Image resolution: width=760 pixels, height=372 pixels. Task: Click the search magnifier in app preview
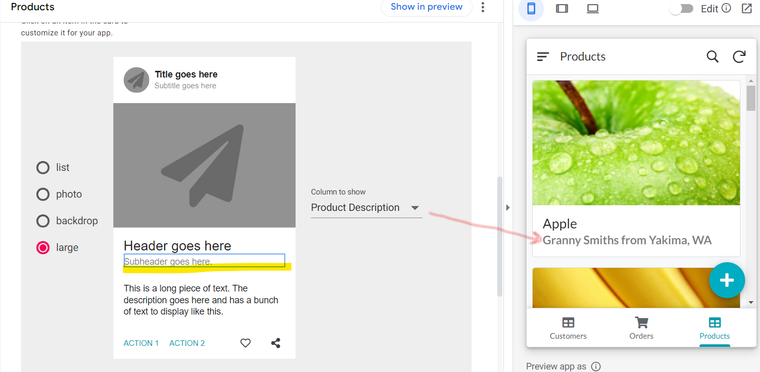pyautogui.click(x=712, y=57)
